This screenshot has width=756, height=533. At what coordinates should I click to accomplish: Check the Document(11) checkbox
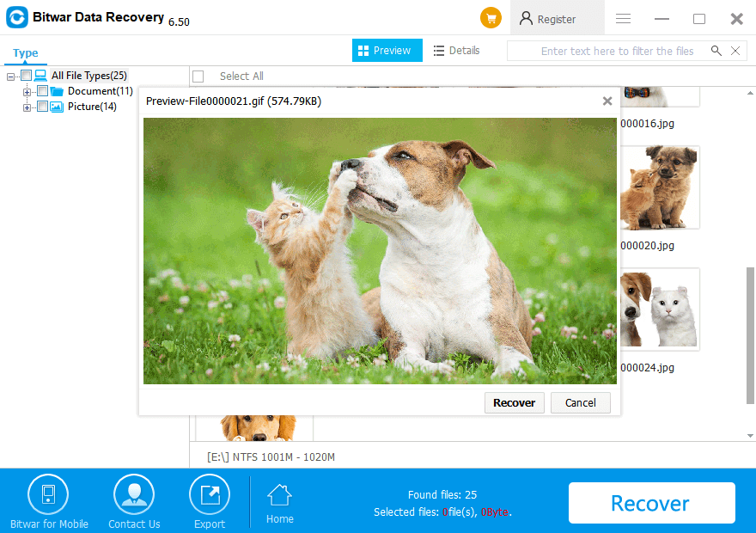tap(42, 90)
